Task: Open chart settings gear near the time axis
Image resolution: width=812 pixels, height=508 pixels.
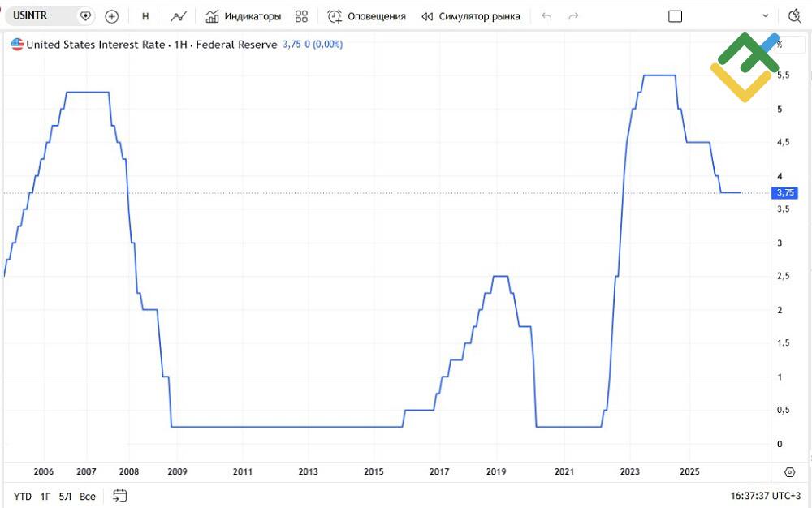Action: (789, 471)
